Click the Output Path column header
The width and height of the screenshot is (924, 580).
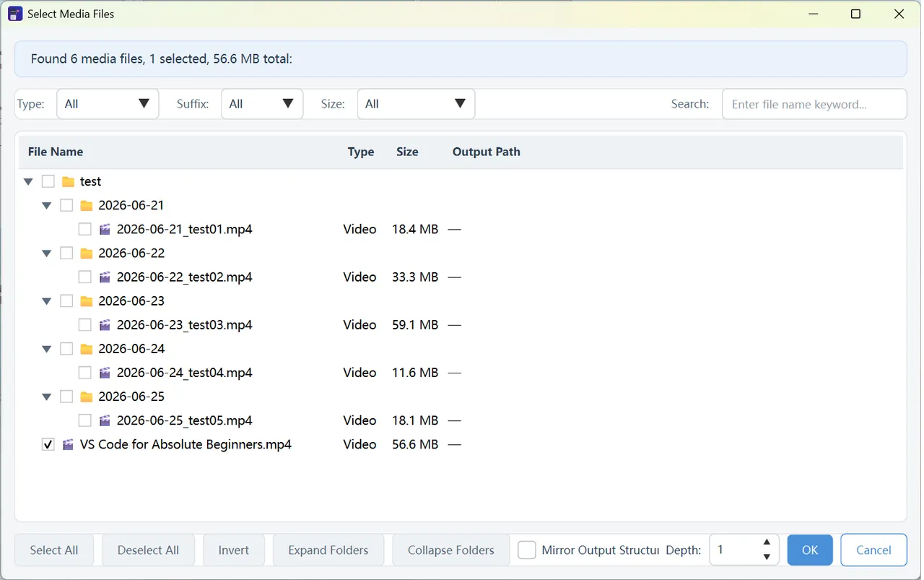487,152
